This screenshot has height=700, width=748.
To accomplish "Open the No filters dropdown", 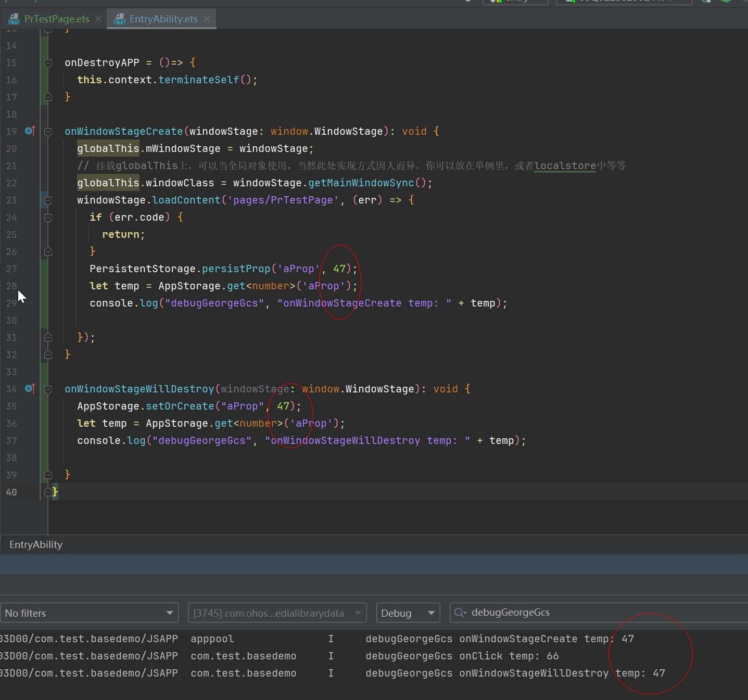I will [x=90, y=613].
